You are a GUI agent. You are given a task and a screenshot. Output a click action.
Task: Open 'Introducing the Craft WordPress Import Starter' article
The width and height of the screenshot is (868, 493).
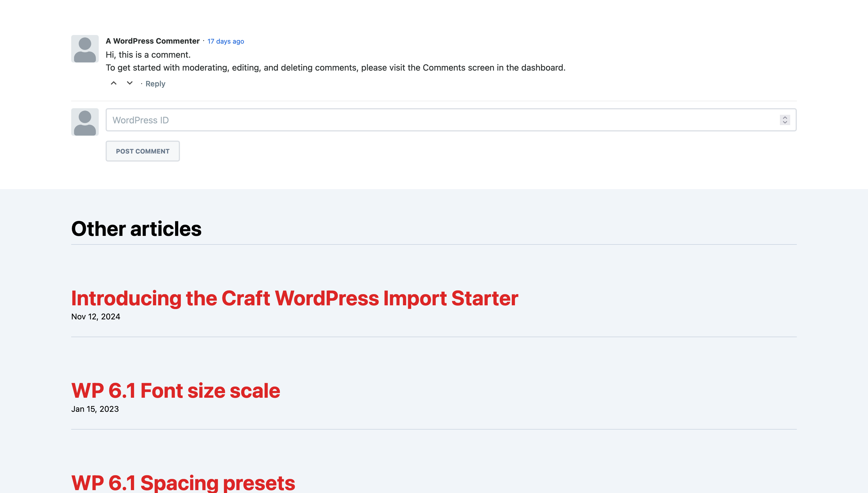point(294,298)
